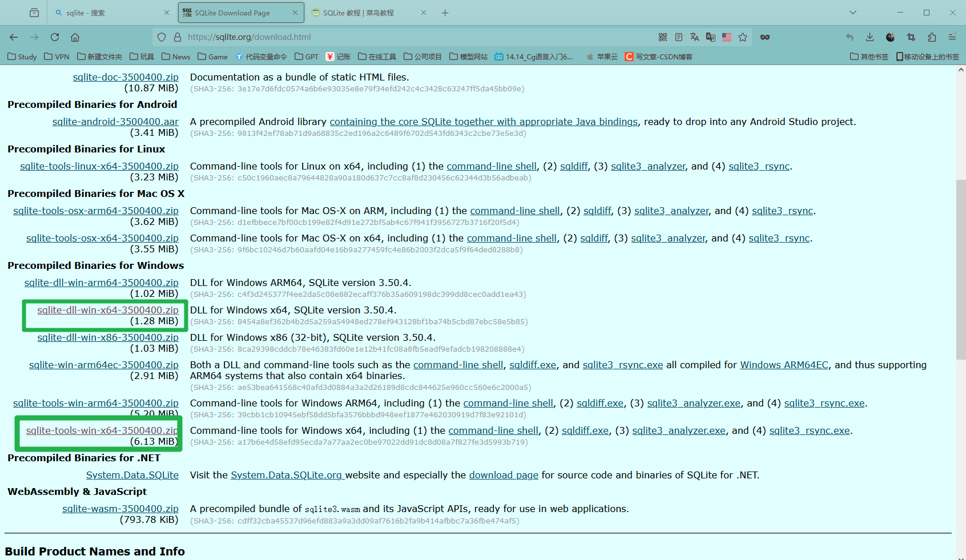Download sqlite-tools-osx-arm64-3500400.zip
This screenshot has height=560, width=966.
(96, 211)
